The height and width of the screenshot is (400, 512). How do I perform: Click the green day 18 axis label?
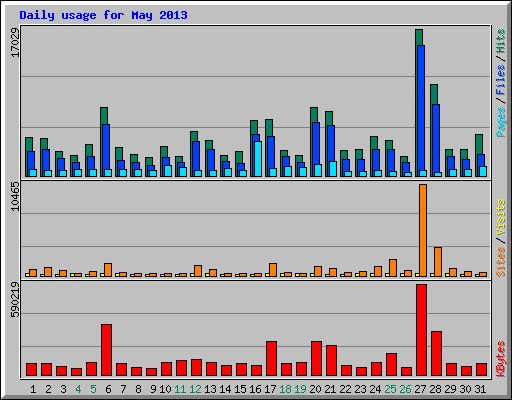point(286,389)
